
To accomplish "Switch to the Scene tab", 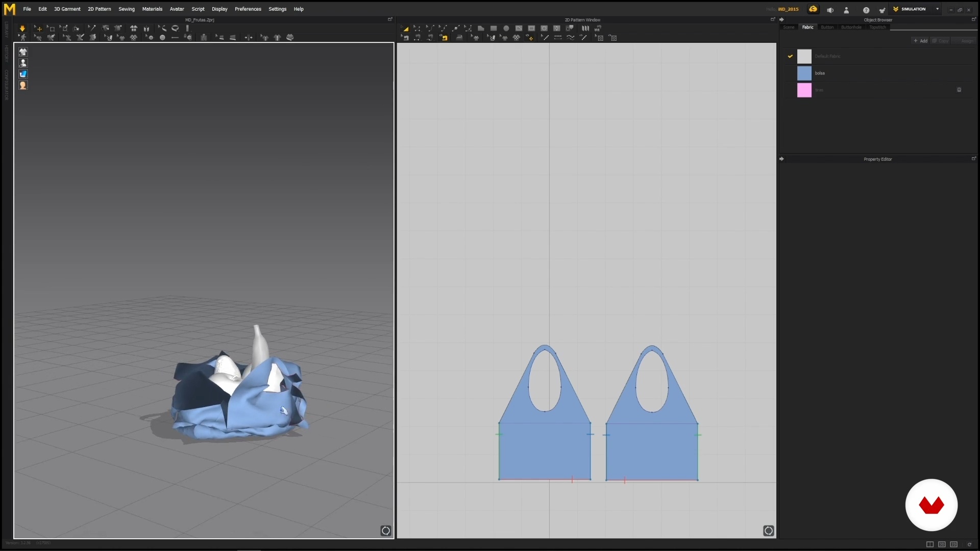I will pyautogui.click(x=789, y=27).
